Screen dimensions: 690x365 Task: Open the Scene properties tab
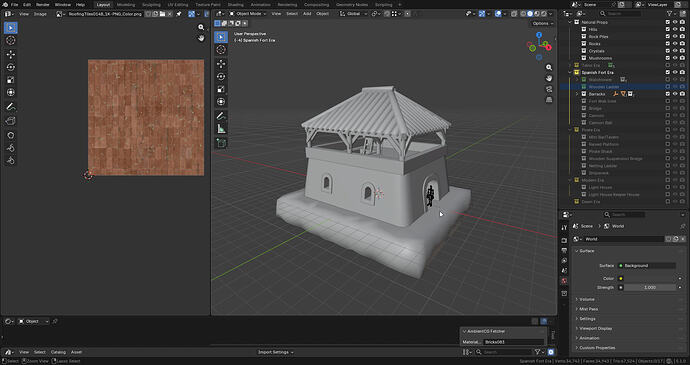(565, 271)
